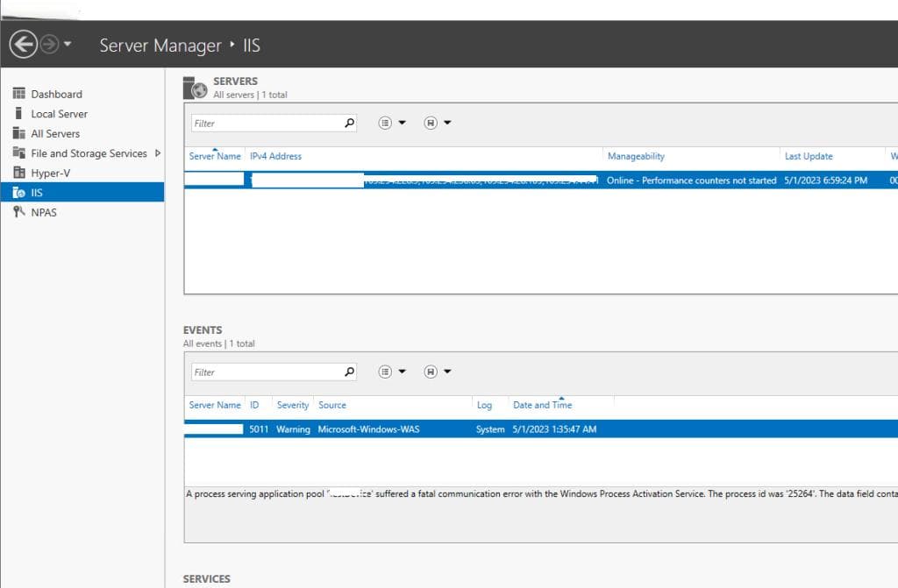
Task: Go to All Servers page
Action: pos(55,133)
